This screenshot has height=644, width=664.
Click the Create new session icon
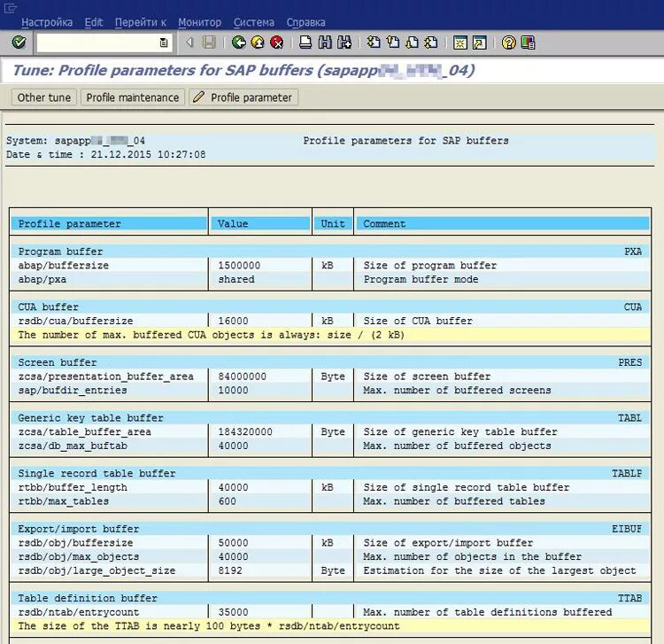pos(459,43)
